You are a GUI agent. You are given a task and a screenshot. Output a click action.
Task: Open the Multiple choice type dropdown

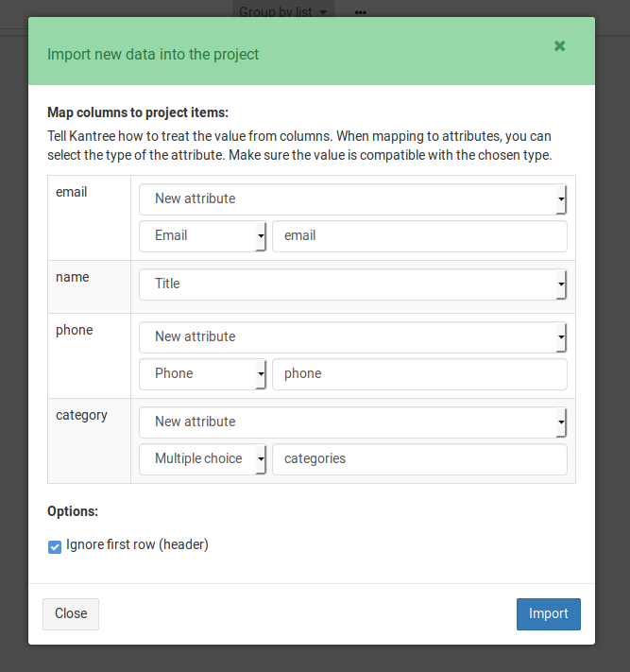pyautogui.click(x=202, y=459)
